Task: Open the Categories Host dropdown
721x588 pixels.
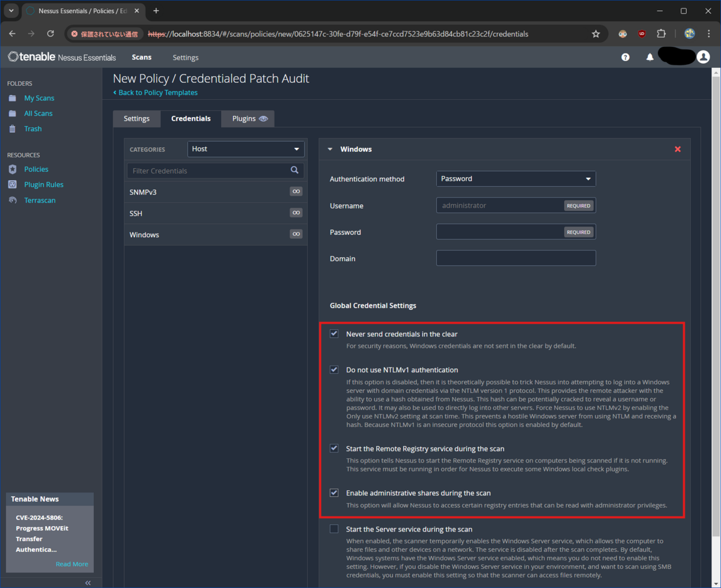Action: [x=246, y=149]
